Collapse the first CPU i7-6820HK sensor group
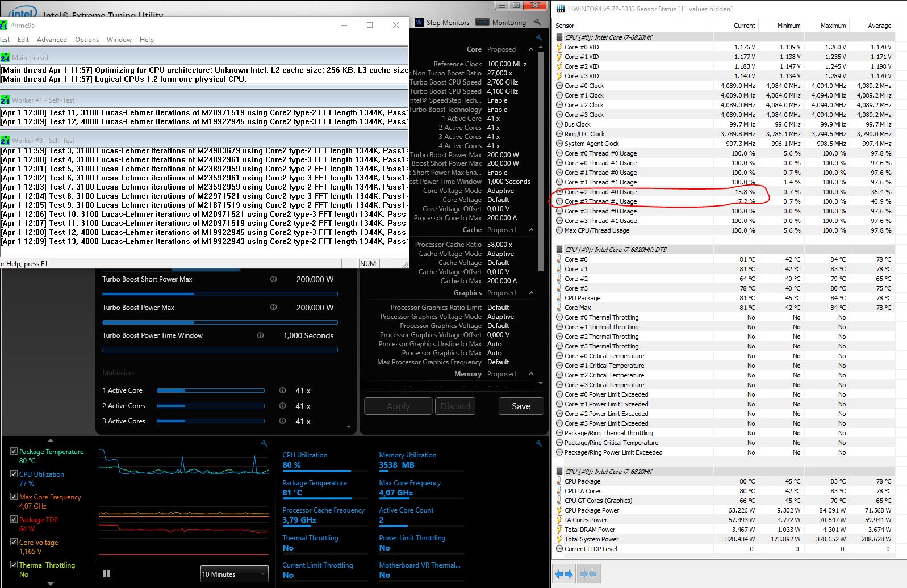Screen dimensions: 907x588 tap(559, 37)
